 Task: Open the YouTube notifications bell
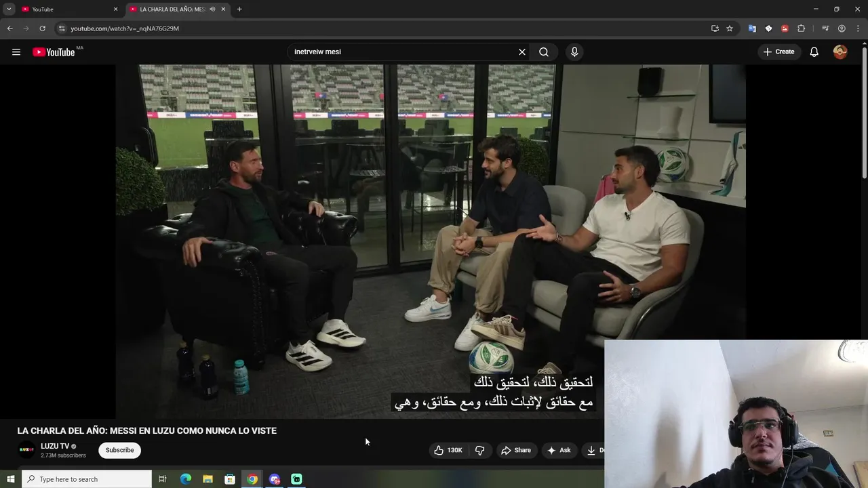[814, 52]
